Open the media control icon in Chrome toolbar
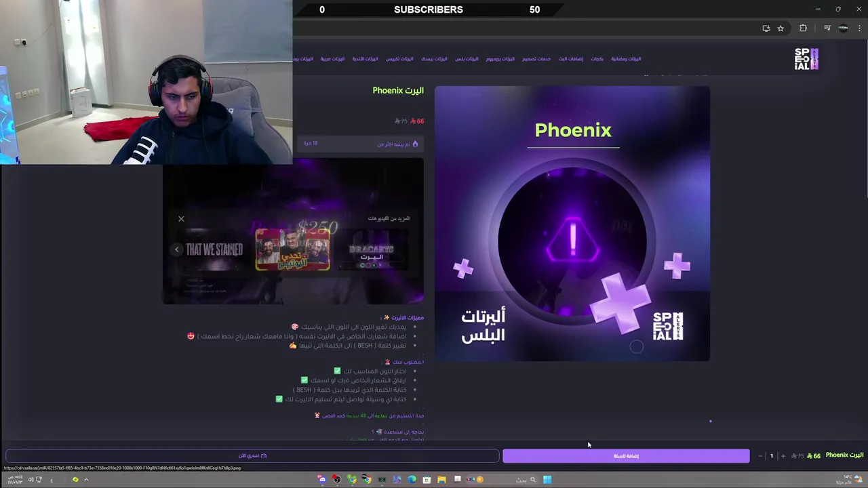This screenshot has width=868, height=488. tap(827, 28)
